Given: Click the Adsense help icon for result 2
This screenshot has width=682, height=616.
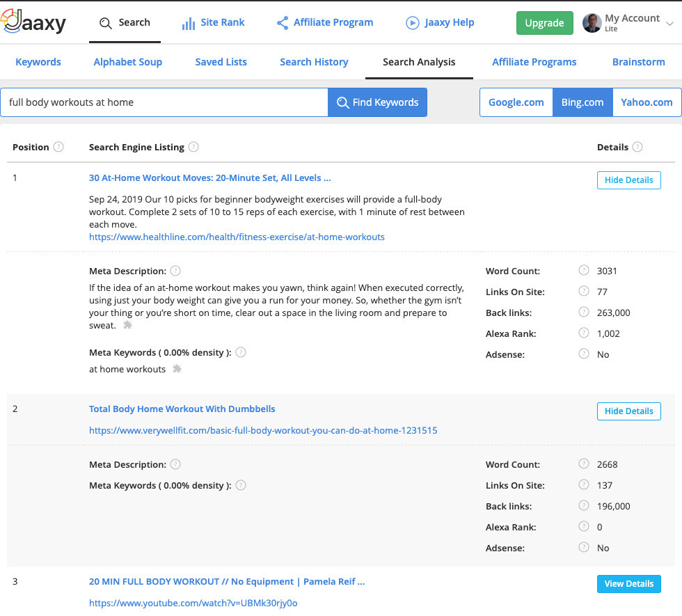Looking at the screenshot, I should pos(584,547).
